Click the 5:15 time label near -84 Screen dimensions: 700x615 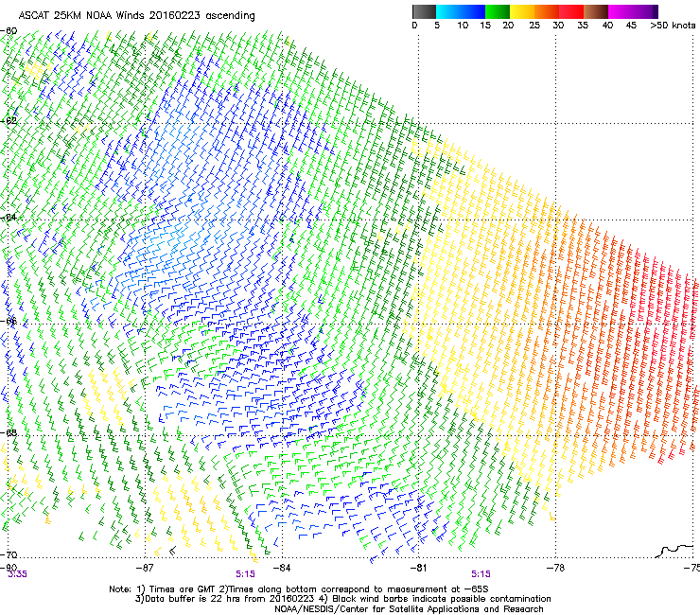pyautogui.click(x=246, y=574)
